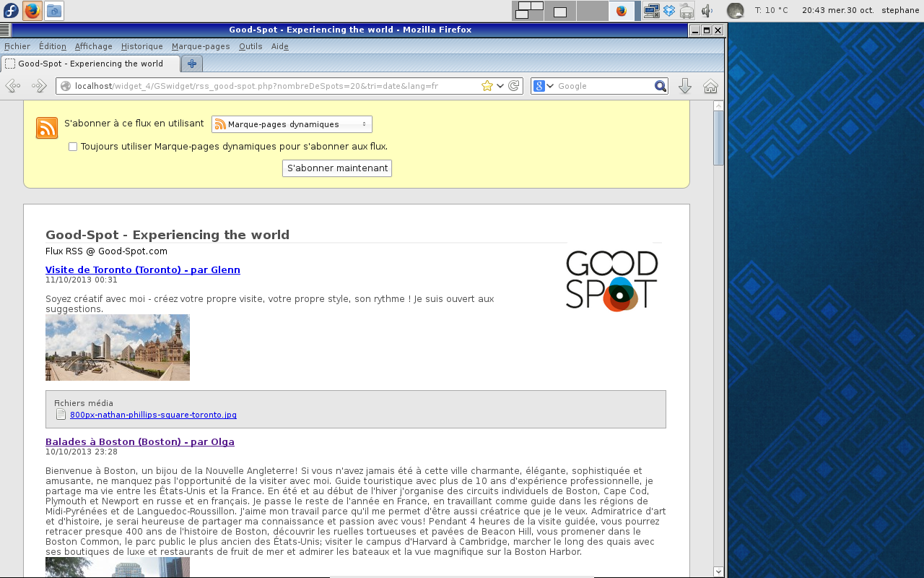Click the date 11/10/2013 00:31

click(82, 280)
